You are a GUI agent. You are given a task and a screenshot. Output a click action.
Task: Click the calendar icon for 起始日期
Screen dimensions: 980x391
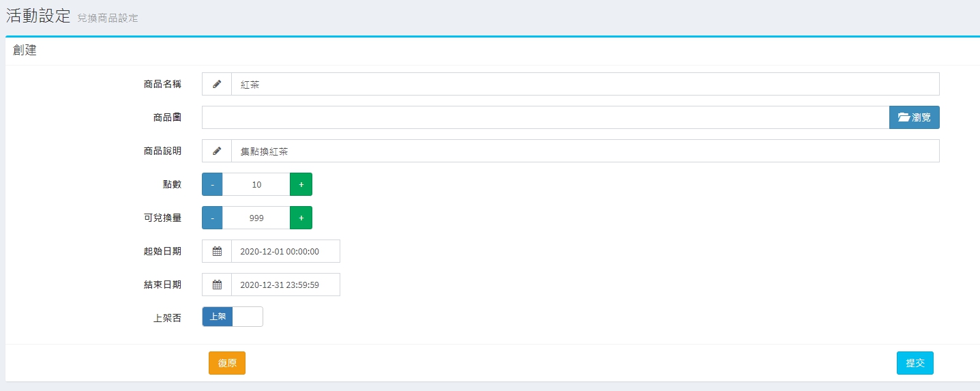(217, 251)
